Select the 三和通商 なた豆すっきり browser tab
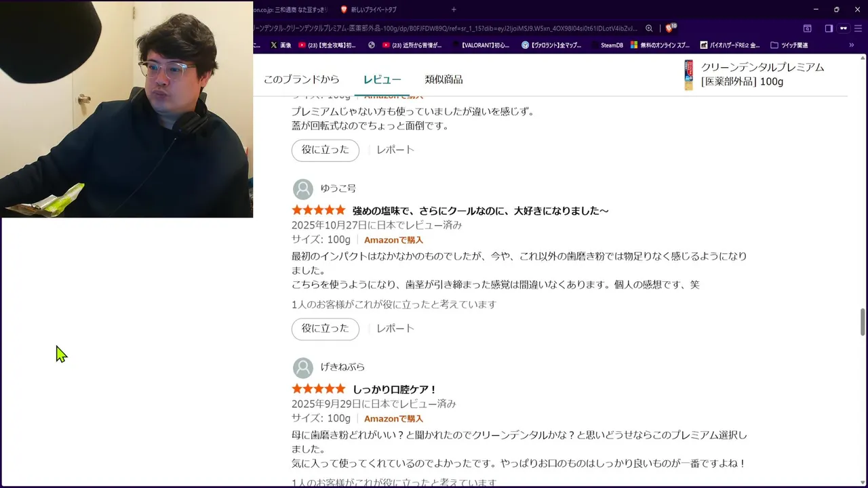The width and height of the screenshot is (868, 488). point(292,9)
